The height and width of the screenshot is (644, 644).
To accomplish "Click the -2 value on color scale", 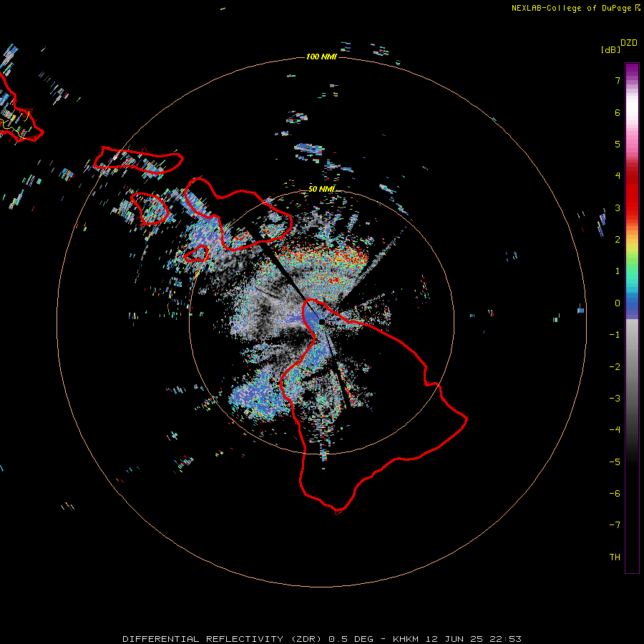I will 615,367.
